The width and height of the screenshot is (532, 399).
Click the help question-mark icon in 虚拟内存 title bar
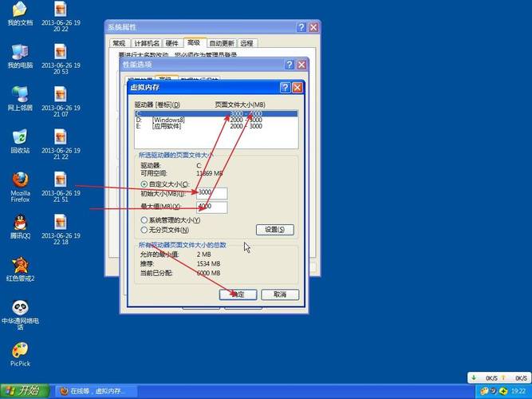(x=286, y=88)
